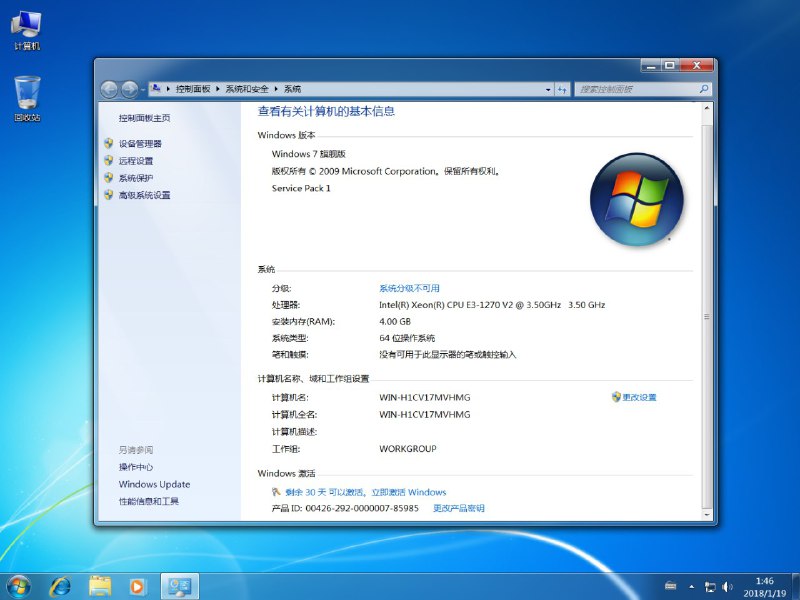
Task: Activate Windows now via 30-day link
Action: click(365, 492)
